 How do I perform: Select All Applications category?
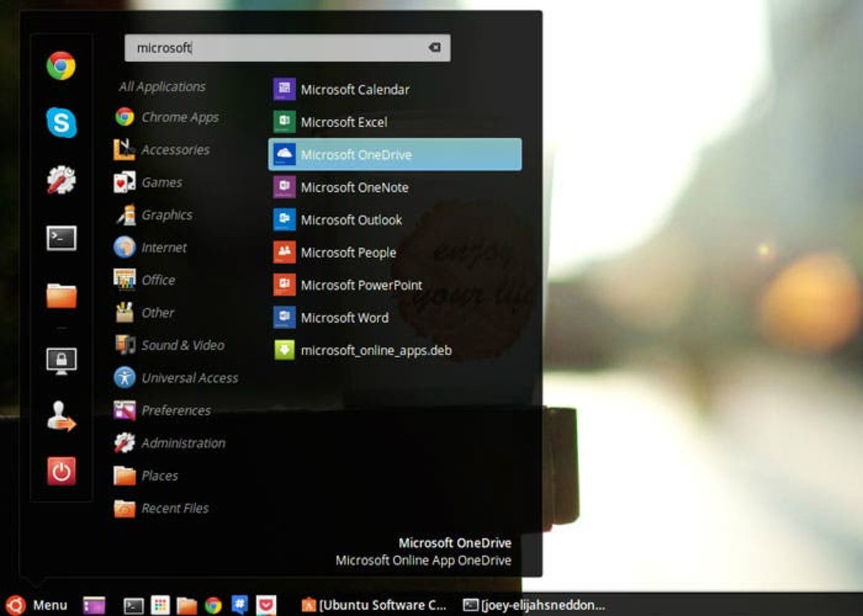[x=162, y=86]
